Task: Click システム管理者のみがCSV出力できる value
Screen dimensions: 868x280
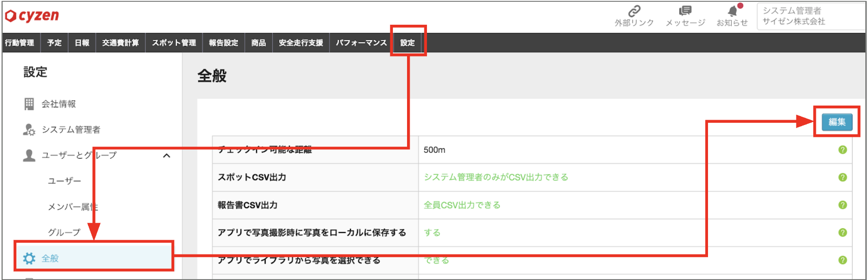Action: tap(496, 177)
